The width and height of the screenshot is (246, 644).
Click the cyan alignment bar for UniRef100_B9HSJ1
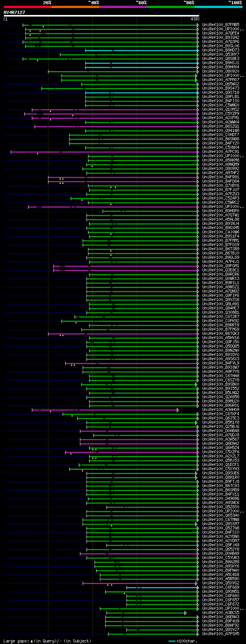pos(142,63)
